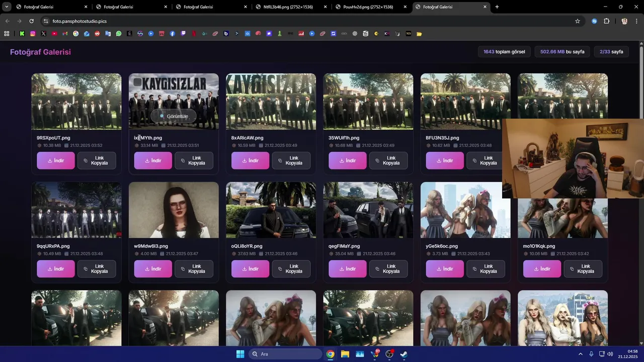Bookmark this page with the star icon

point(578,21)
